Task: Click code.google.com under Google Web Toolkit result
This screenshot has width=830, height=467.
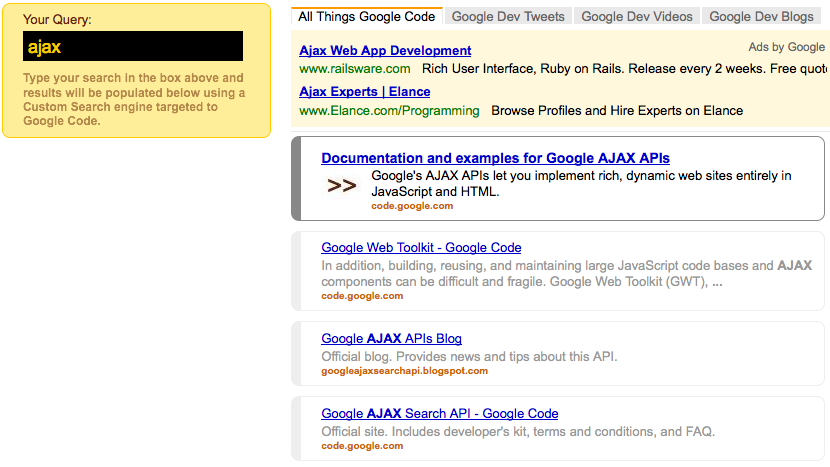Action: 362,296
